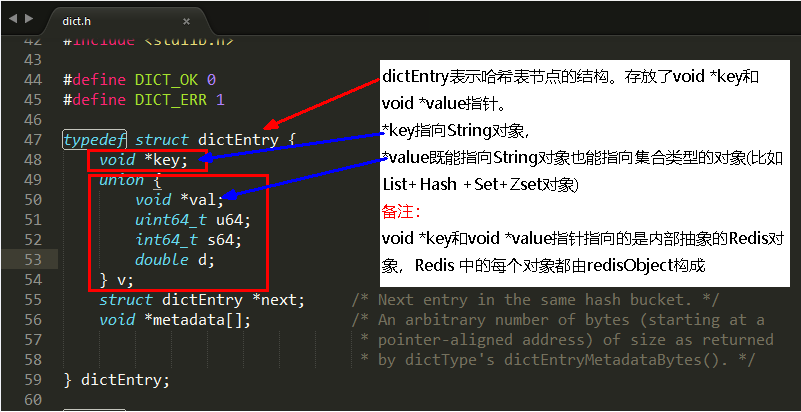Click line number 54 in gutter
The width and height of the screenshot is (801, 412).
[x=33, y=280]
